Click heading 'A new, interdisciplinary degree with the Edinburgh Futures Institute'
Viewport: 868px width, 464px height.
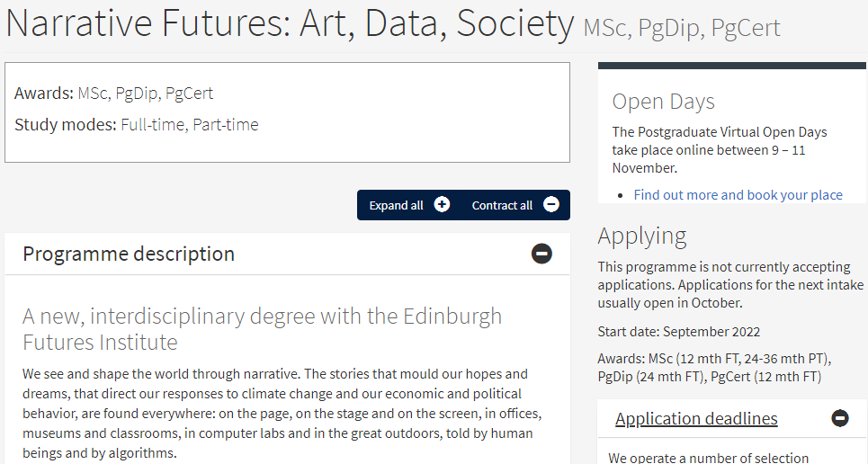[x=262, y=329]
